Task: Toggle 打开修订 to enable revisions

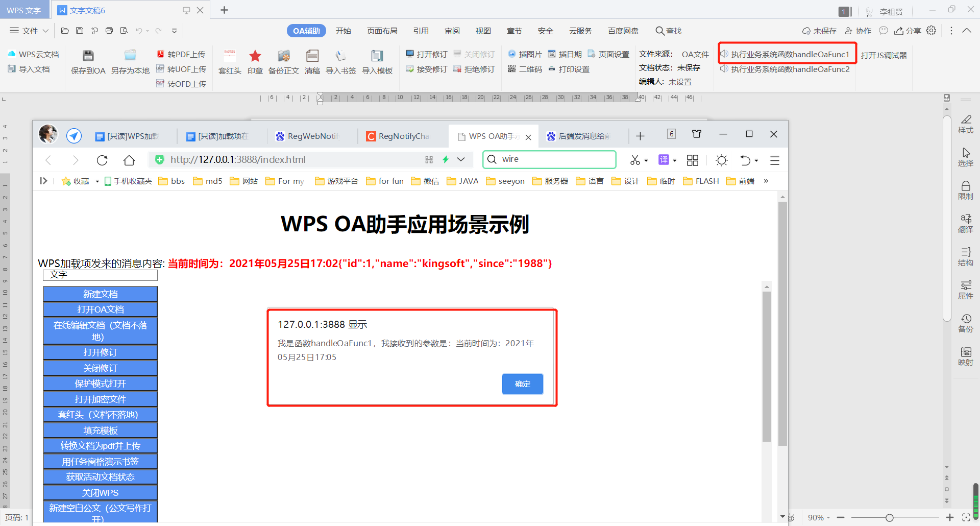Action: 426,54
